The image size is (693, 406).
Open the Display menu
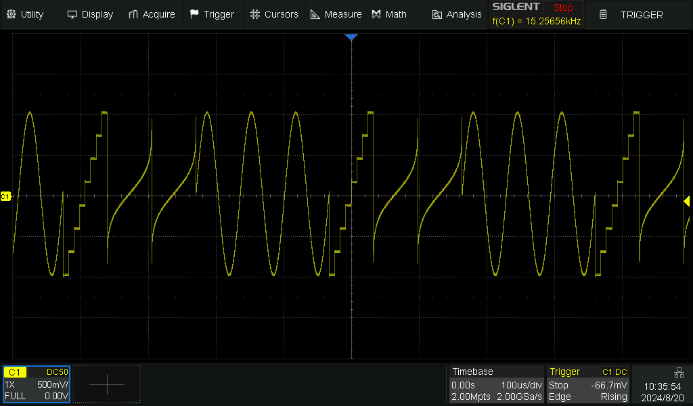90,15
